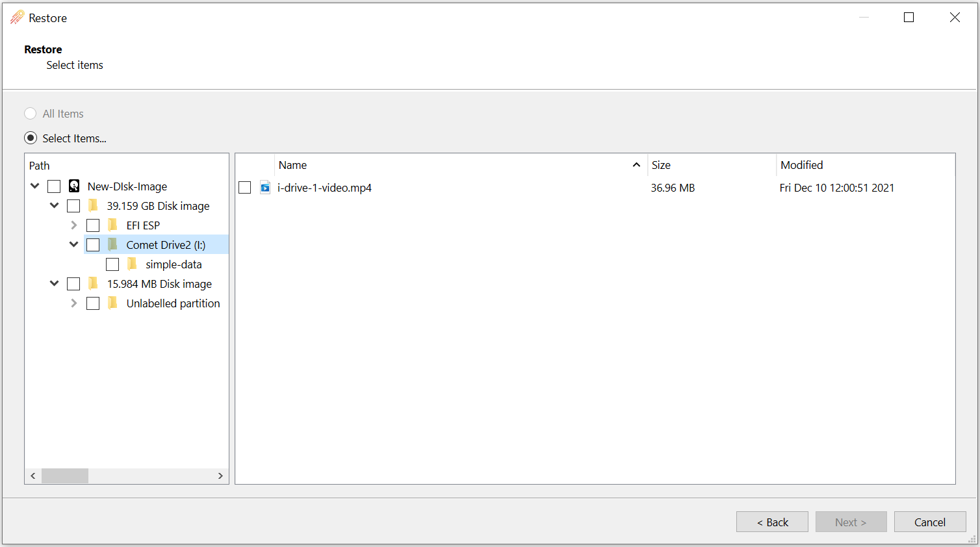The image size is (980, 547).
Task: Go back with the Back button
Action: pyautogui.click(x=772, y=522)
